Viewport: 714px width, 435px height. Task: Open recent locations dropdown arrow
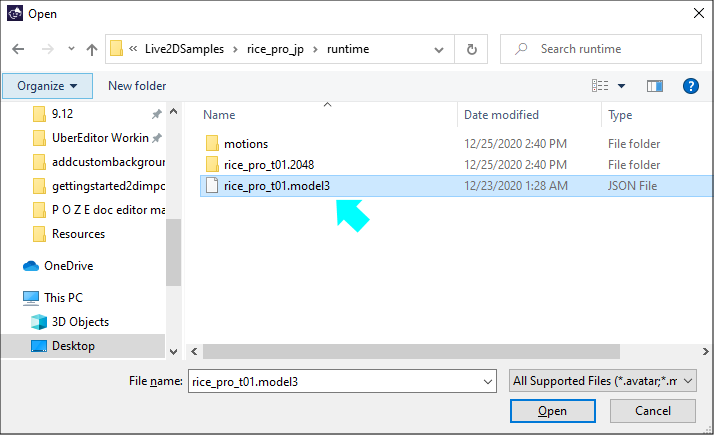[71, 49]
